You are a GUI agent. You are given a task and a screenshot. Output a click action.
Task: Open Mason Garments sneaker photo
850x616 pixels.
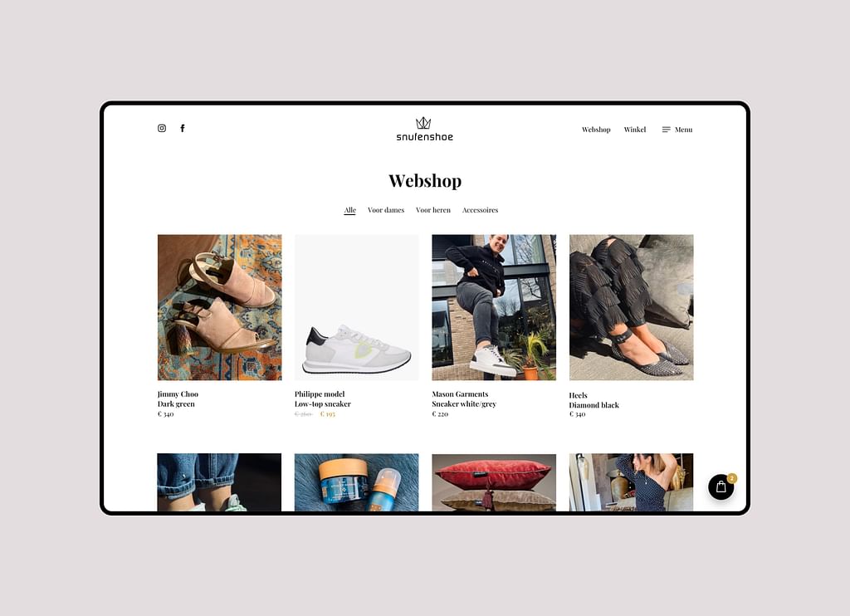pyautogui.click(x=494, y=307)
